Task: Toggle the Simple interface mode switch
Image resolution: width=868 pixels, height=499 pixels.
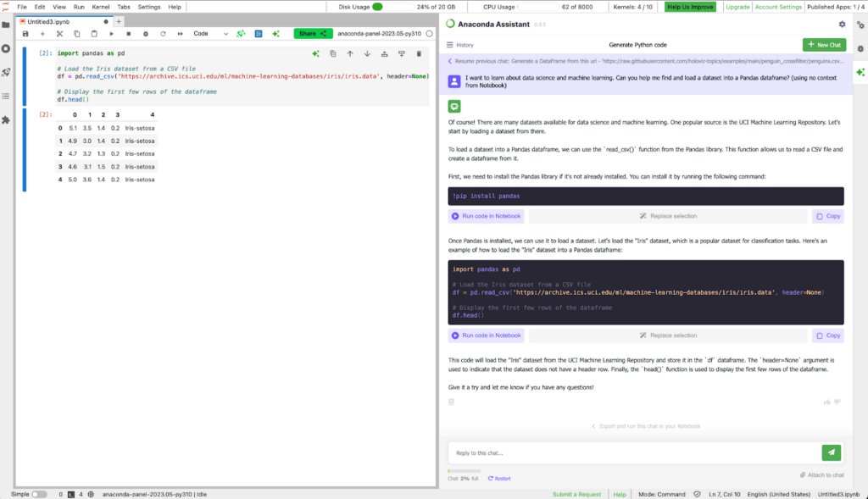Action: (x=39, y=494)
